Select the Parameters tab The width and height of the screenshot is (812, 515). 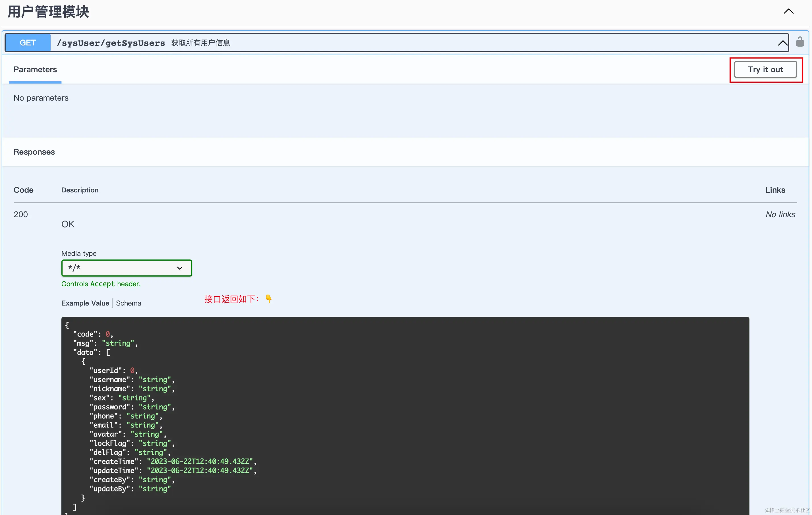35,69
